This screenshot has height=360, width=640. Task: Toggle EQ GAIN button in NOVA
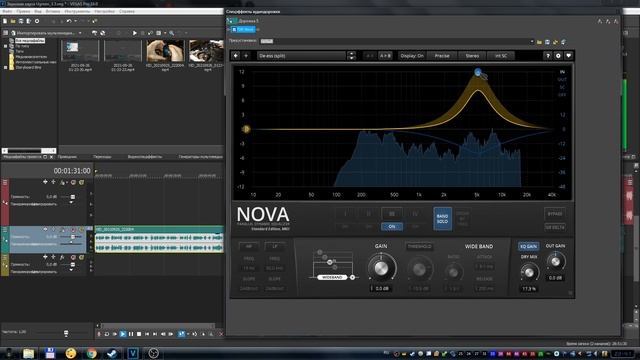point(529,247)
